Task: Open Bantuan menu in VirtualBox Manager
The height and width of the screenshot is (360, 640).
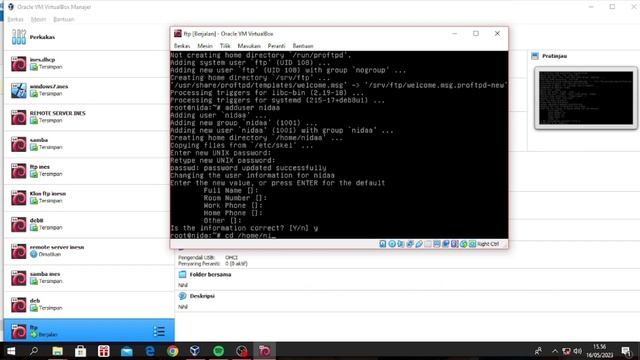Action: (x=64, y=19)
